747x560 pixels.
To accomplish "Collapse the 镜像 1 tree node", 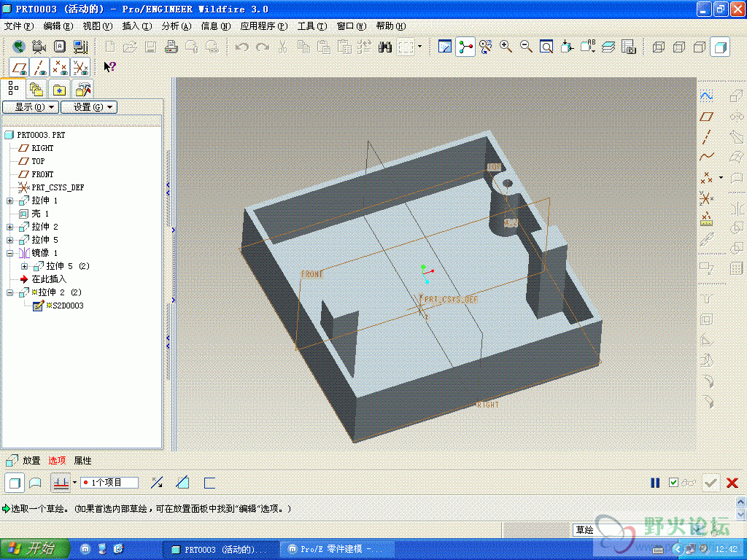I will (9, 253).
